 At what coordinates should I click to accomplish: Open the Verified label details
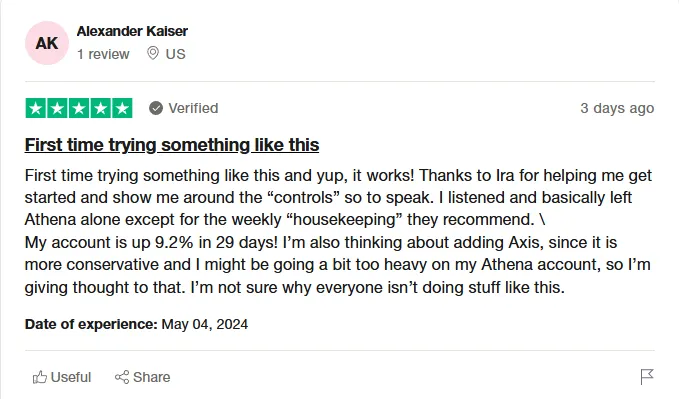point(193,108)
